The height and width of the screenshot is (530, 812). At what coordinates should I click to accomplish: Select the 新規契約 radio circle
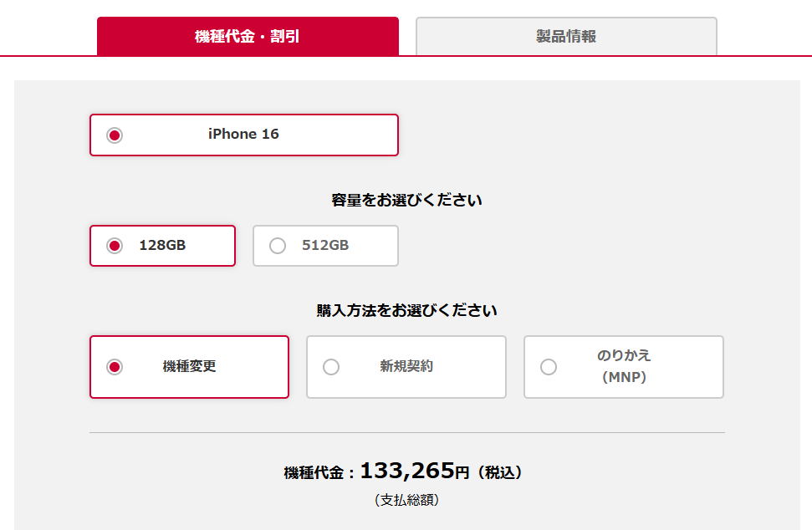click(331, 367)
